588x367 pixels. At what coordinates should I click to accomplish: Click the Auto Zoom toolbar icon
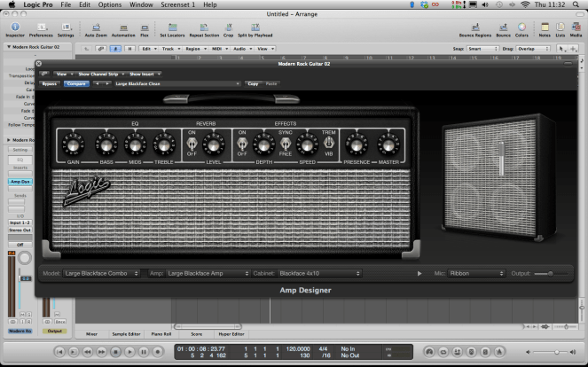[x=95, y=27]
